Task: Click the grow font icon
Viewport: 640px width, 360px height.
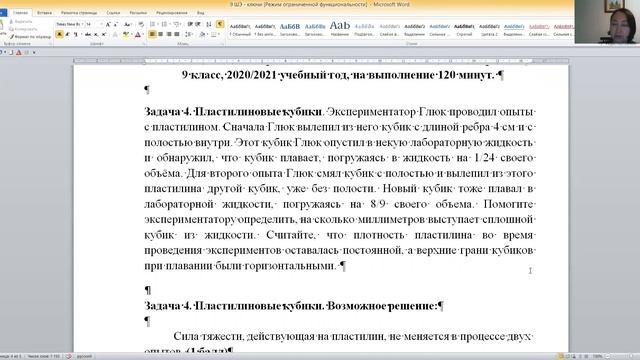Action: (x=108, y=24)
